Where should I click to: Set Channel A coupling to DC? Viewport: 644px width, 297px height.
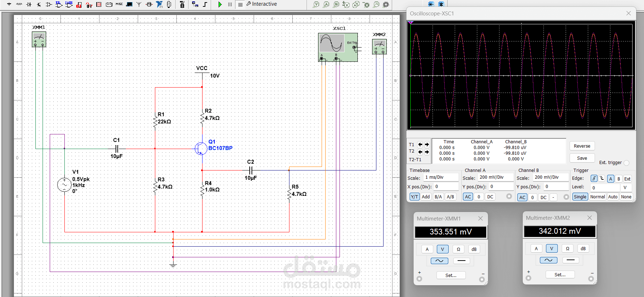(490, 197)
